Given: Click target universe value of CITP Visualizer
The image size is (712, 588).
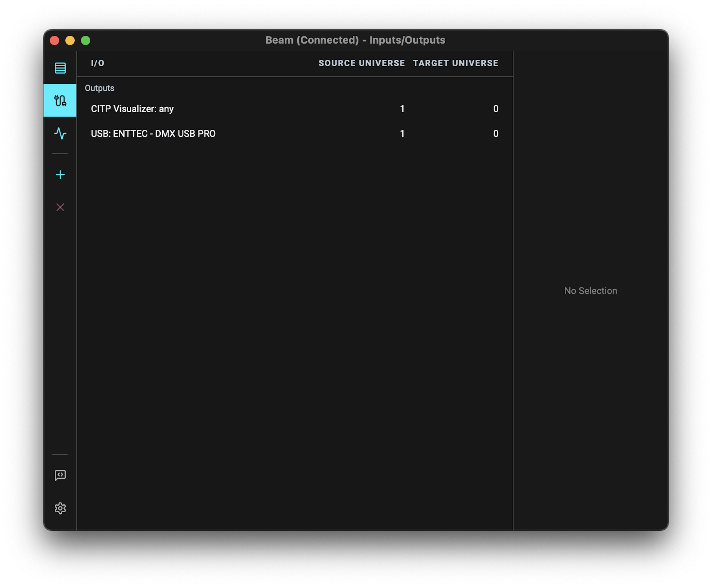Looking at the screenshot, I should coord(496,109).
